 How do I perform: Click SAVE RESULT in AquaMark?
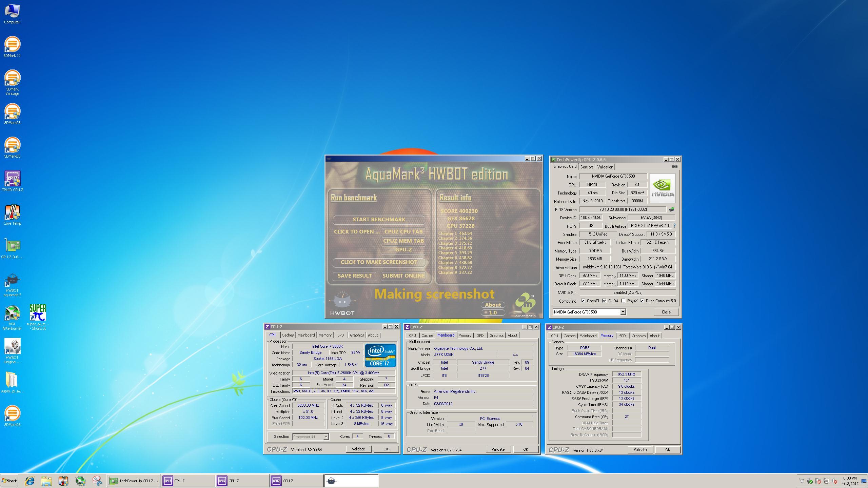[355, 276]
